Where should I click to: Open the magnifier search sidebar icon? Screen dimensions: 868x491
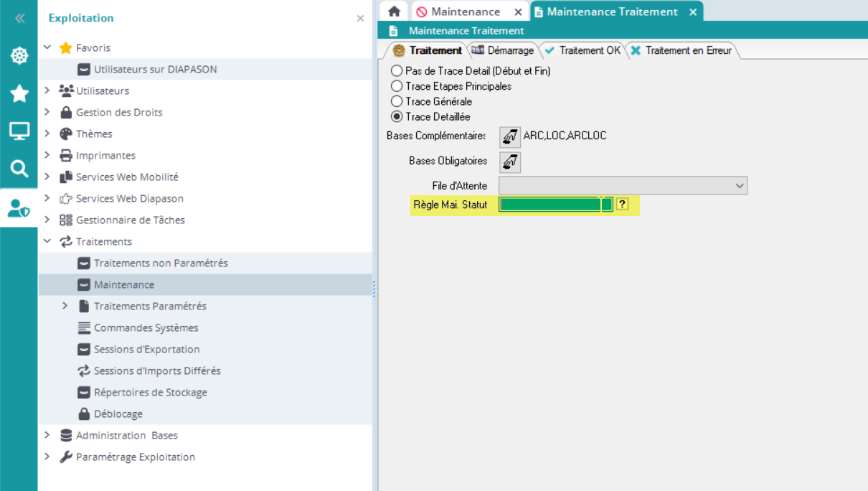[19, 169]
